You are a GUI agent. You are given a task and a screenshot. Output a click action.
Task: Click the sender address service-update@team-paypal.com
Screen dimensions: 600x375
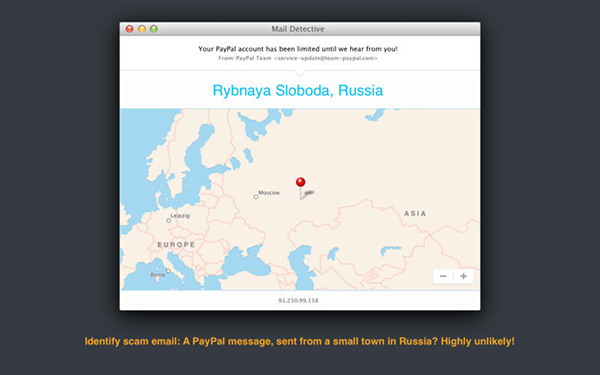coord(326,58)
